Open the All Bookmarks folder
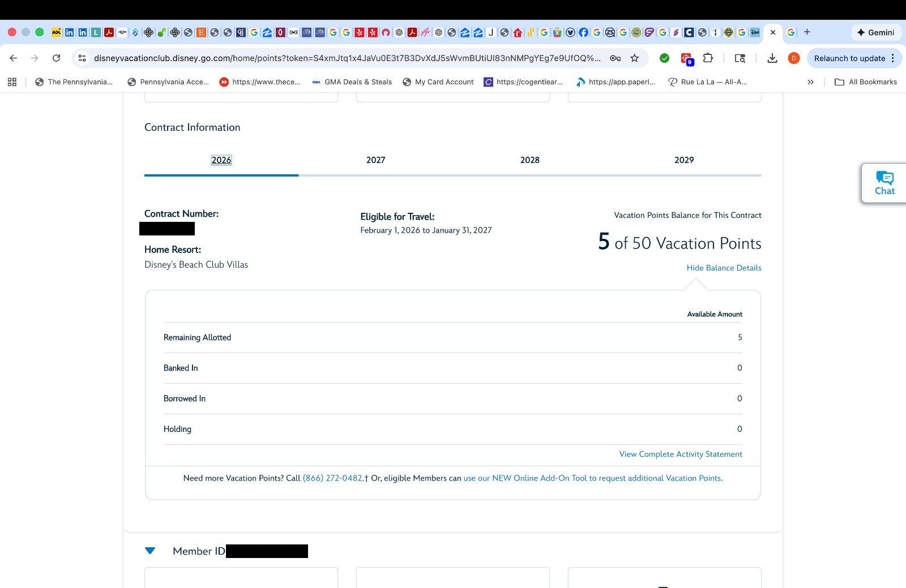 click(866, 82)
